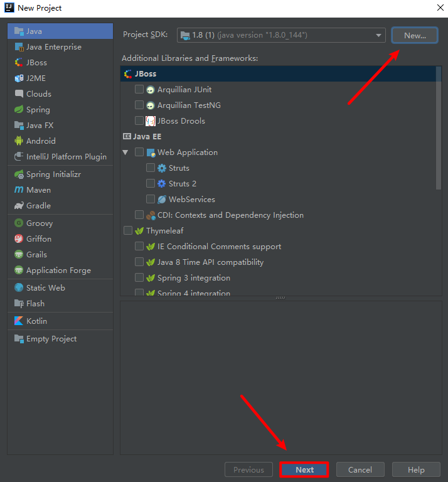
Task: Check the JBoss Drools checkbox
Action: pos(139,120)
